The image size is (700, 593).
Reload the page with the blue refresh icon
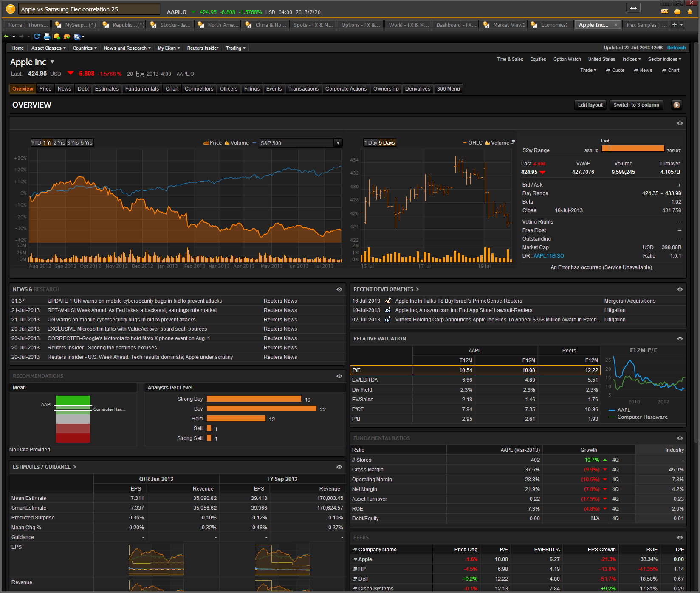click(37, 37)
